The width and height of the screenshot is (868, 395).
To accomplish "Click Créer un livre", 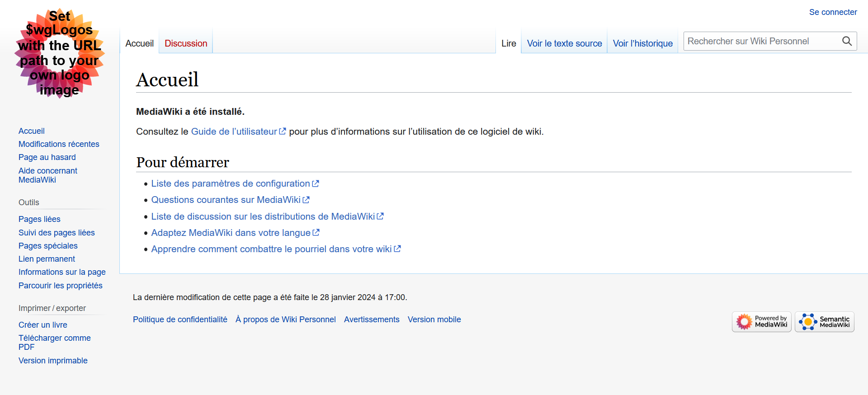I will tap(43, 325).
